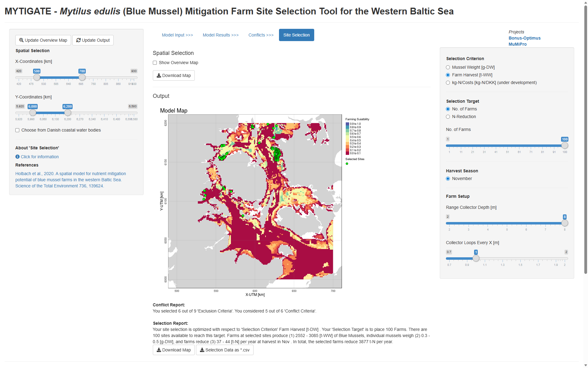Open the Model Input tab
The height and width of the screenshot is (368, 588).
pos(177,35)
